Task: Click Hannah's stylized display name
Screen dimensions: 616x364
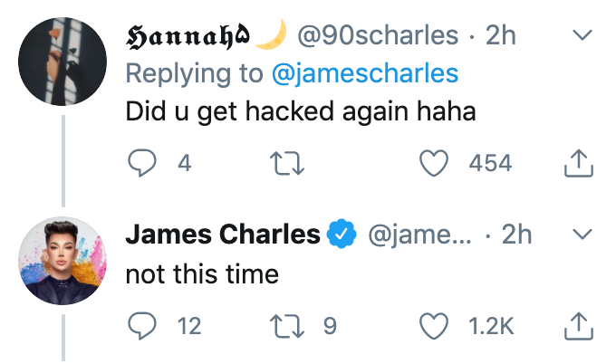Action: point(188,36)
